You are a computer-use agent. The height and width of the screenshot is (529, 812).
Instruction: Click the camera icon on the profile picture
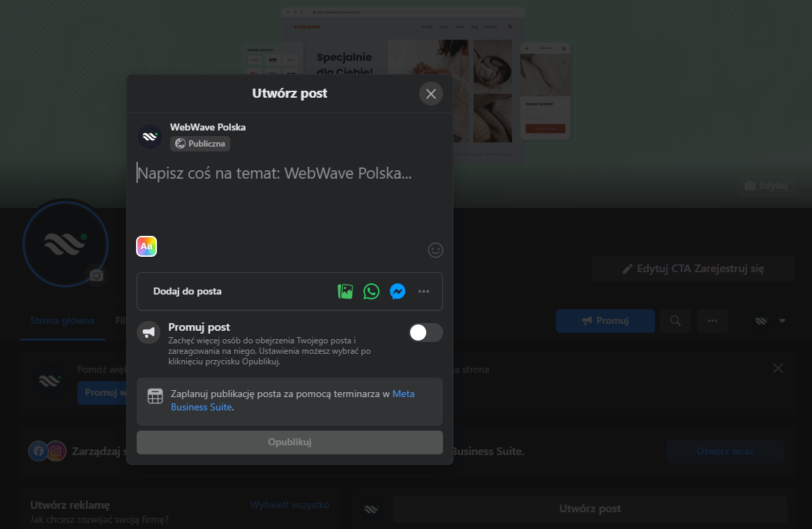pyautogui.click(x=96, y=276)
